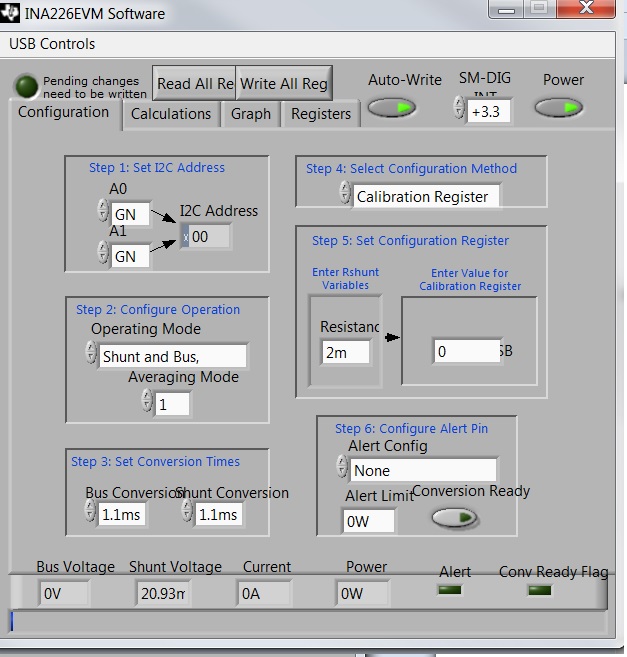Click the Alert indicator LED

click(450, 590)
